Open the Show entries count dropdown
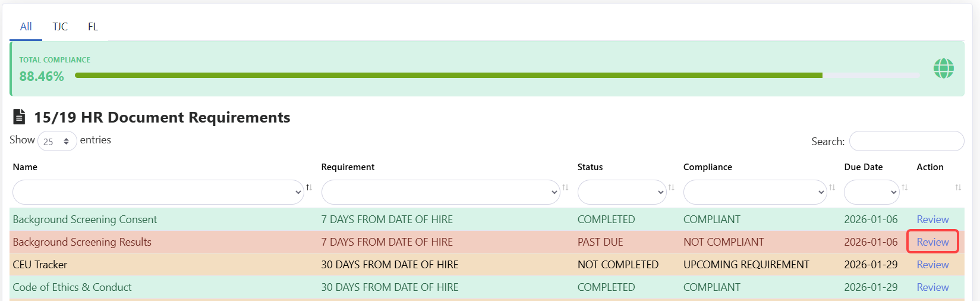The image size is (980, 301). tap(57, 141)
